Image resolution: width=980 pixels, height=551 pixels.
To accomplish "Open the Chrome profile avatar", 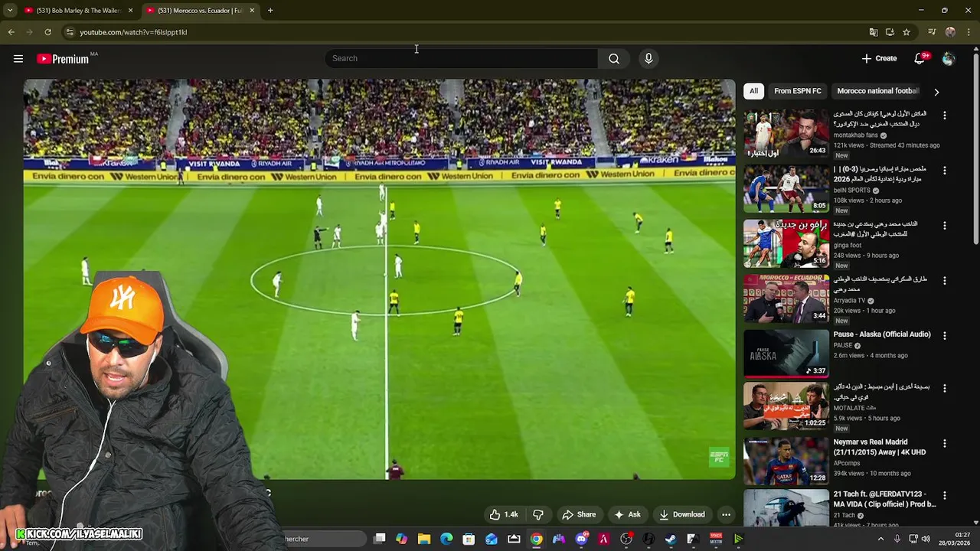I will point(950,32).
